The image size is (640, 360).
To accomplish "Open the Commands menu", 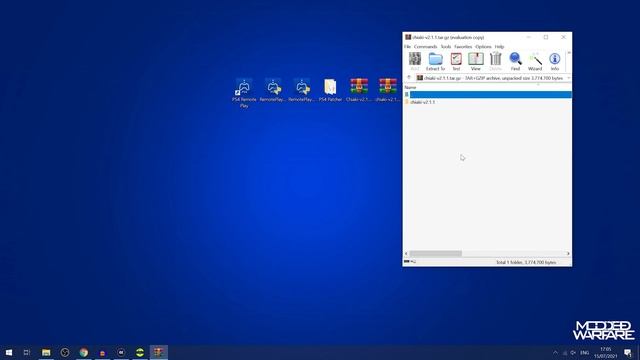I will pyautogui.click(x=425, y=47).
